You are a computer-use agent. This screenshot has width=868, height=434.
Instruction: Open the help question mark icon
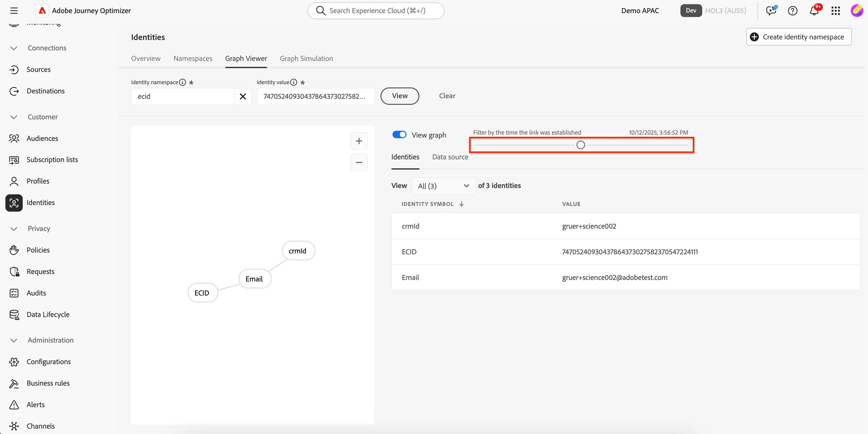pyautogui.click(x=792, y=11)
